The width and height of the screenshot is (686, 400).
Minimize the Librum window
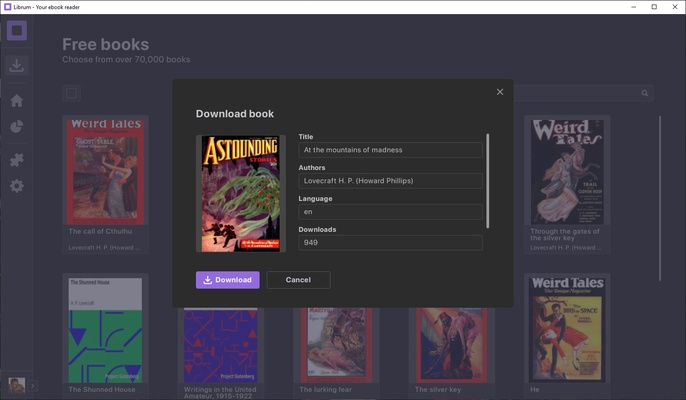[x=634, y=7]
